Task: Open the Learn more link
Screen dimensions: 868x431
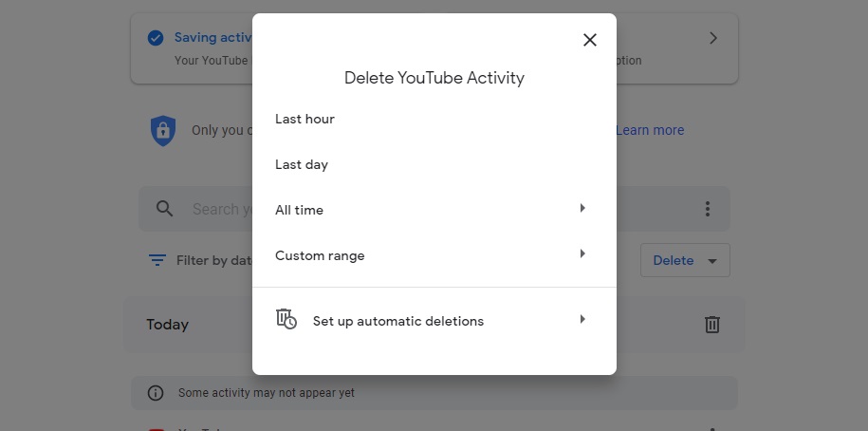Action: [x=650, y=130]
